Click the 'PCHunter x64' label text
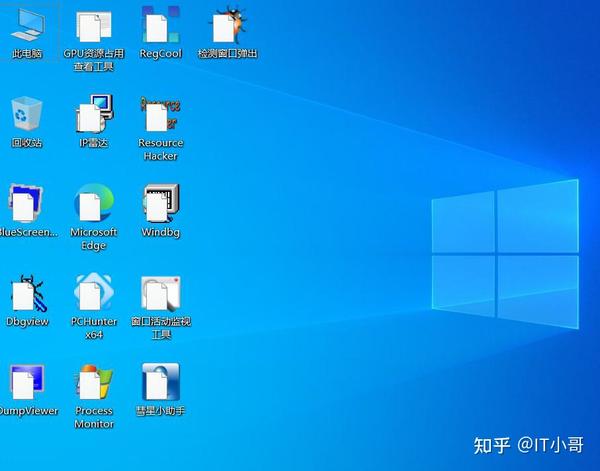Screen dimensions: 600x471 pyautogui.click(x=94, y=328)
